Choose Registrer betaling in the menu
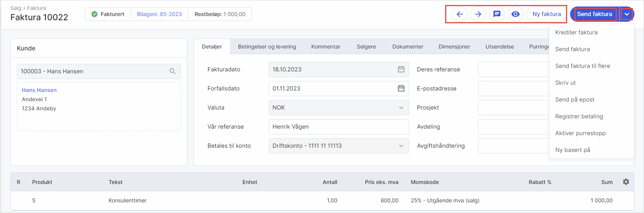 (579, 116)
